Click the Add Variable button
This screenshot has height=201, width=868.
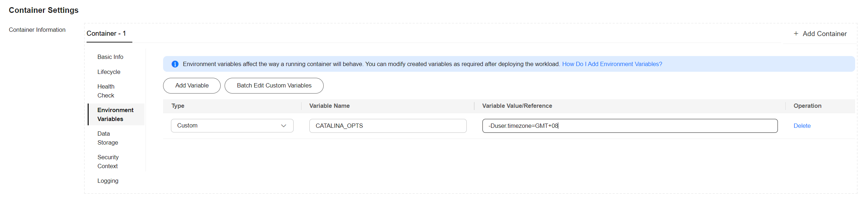192,86
